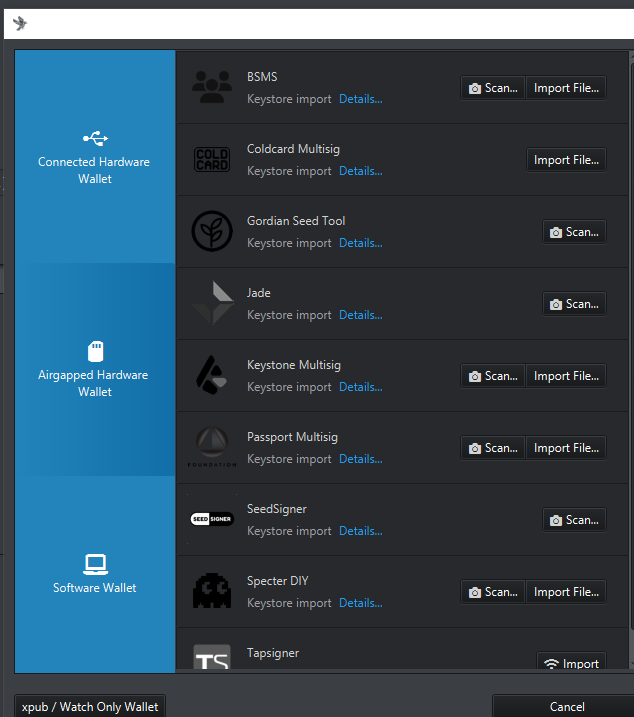This screenshot has width=634, height=717.
Task: Import file for BSMS keystore
Action: (566, 88)
